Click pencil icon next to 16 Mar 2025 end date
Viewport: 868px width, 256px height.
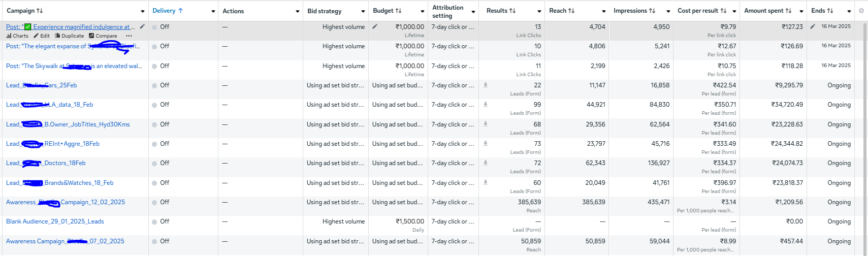point(813,26)
